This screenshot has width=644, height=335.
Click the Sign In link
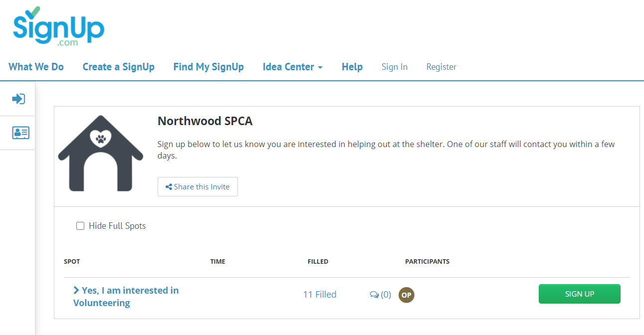(x=395, y=67)
